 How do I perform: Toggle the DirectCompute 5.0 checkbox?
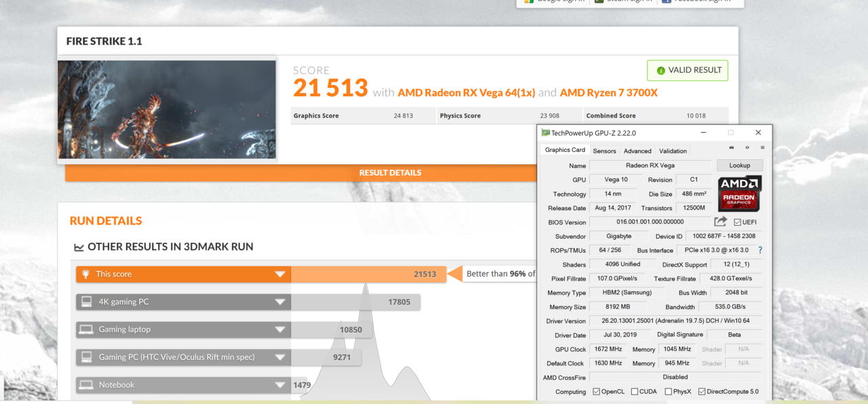pyautogui.click(x=702, y=392)
